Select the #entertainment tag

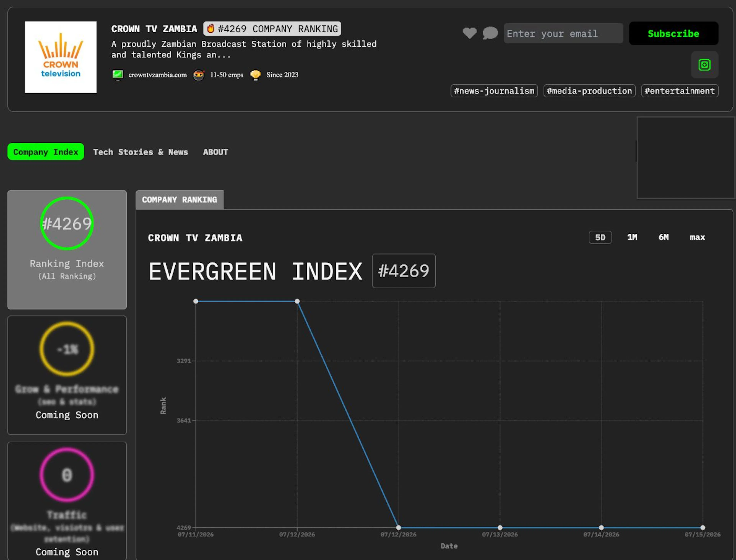click(x=679, y=91)
